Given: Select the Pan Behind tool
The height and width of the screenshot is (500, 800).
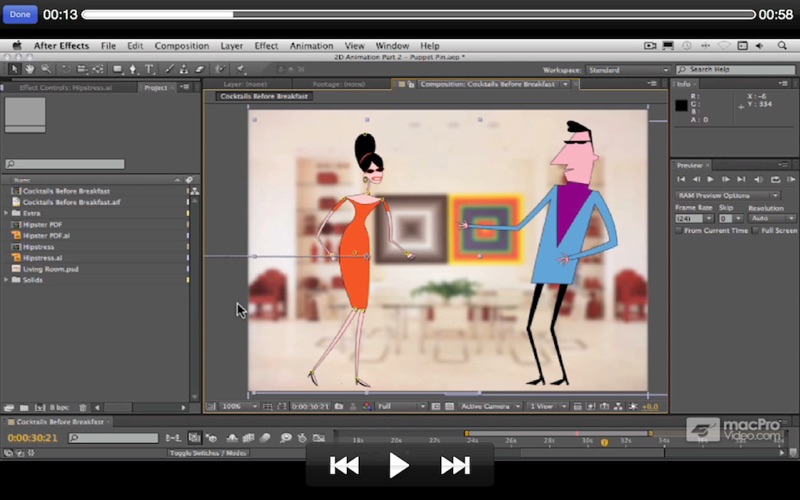Looking at the screenshot, I should pos(98,69).
